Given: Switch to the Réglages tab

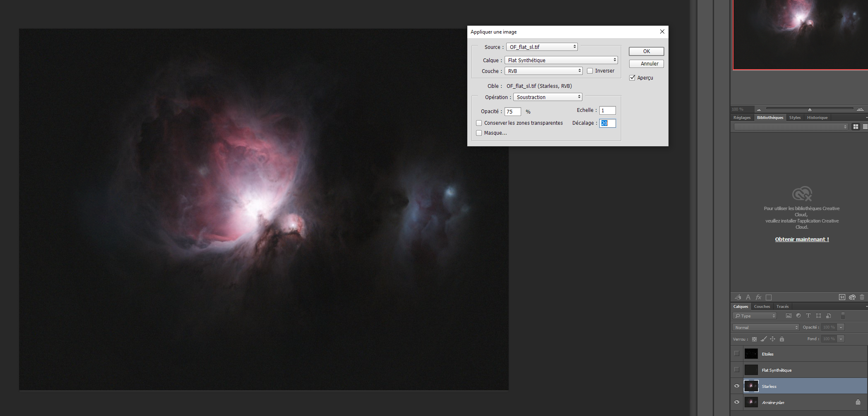Looking at the screenshot, I should click(x=742, y=118).
